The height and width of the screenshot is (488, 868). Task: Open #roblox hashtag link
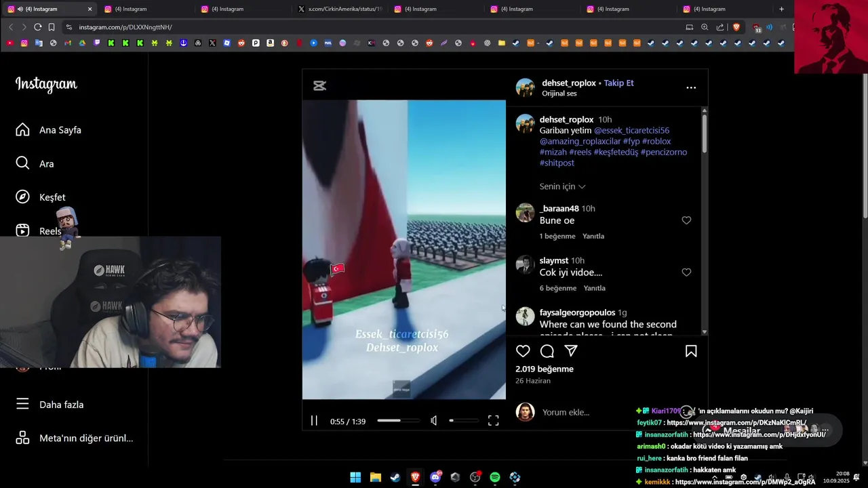point(656,141)
